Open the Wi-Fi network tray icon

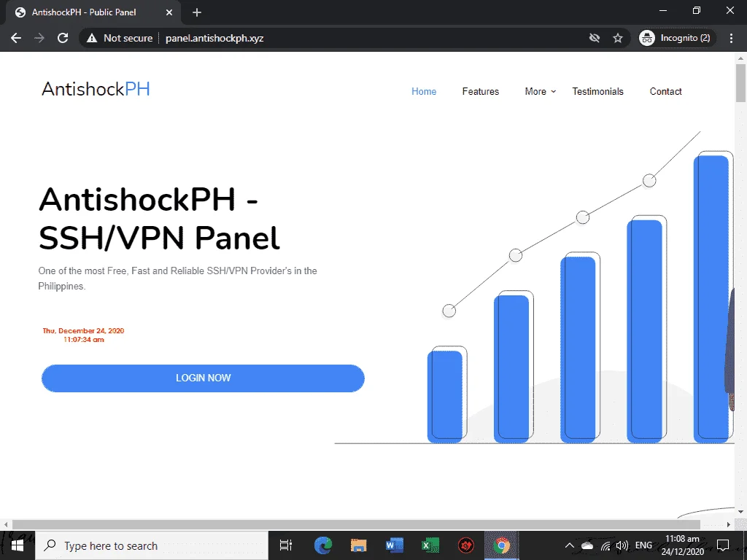pyautogui.click(x=605, y=545)
